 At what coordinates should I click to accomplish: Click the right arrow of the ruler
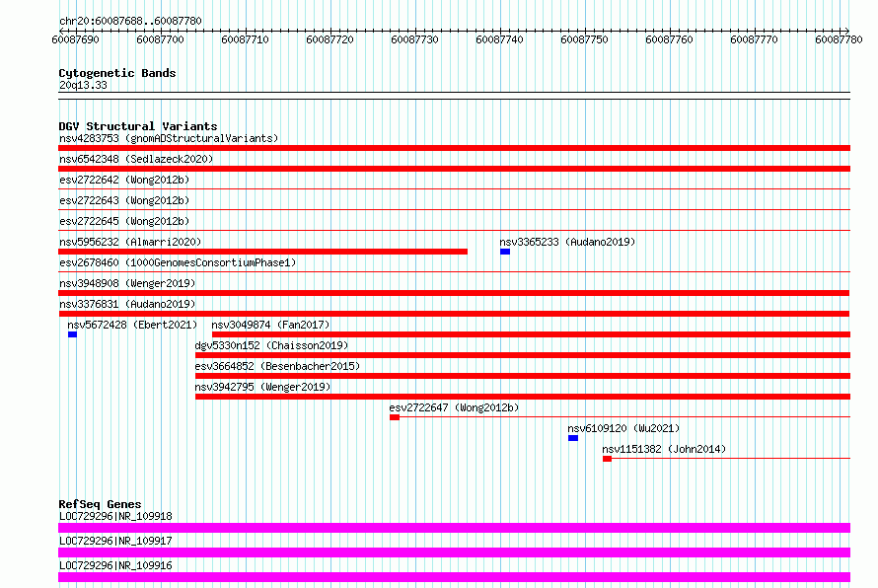coord(847,31)
